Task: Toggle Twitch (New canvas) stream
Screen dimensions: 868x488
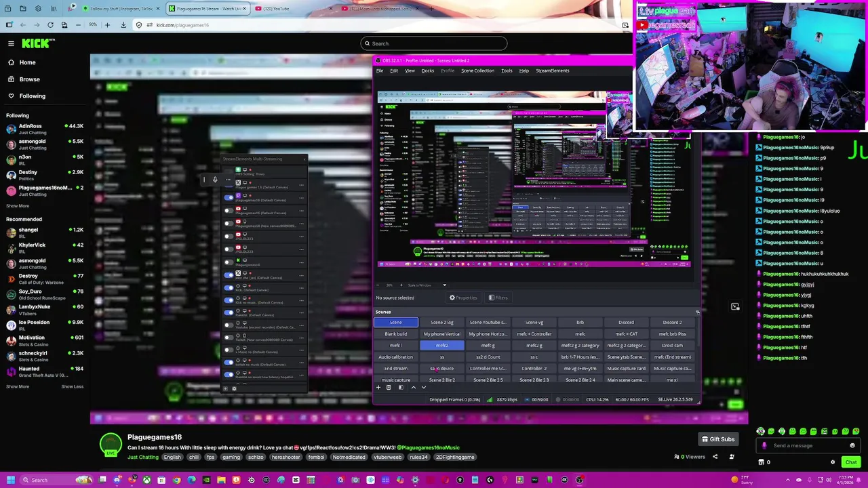Action: click(229, 338)
